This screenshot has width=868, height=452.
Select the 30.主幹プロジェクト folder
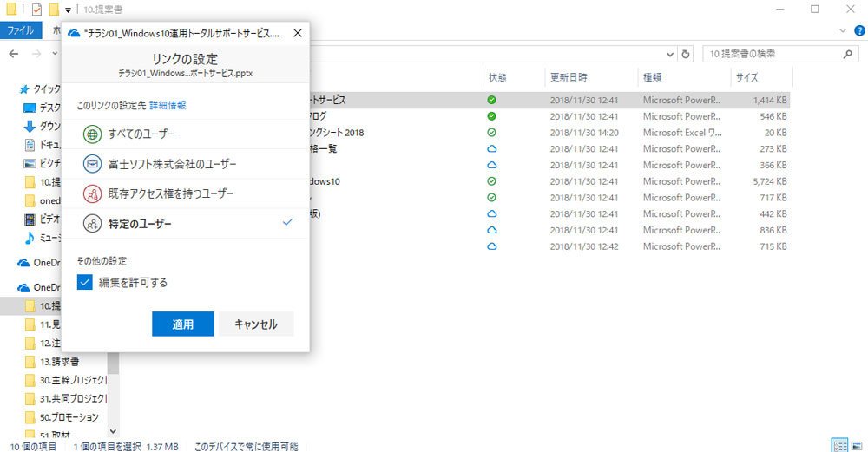tap(66, 380)
